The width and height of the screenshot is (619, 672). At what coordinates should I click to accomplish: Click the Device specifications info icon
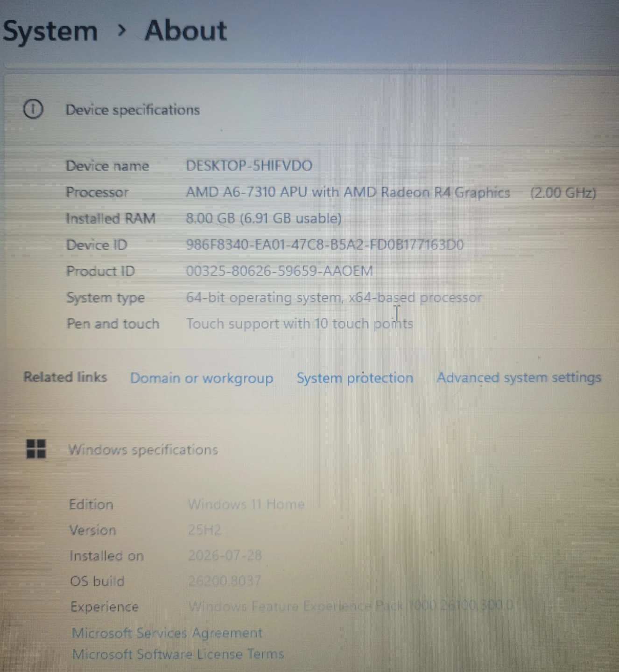(x=33, y=109)
